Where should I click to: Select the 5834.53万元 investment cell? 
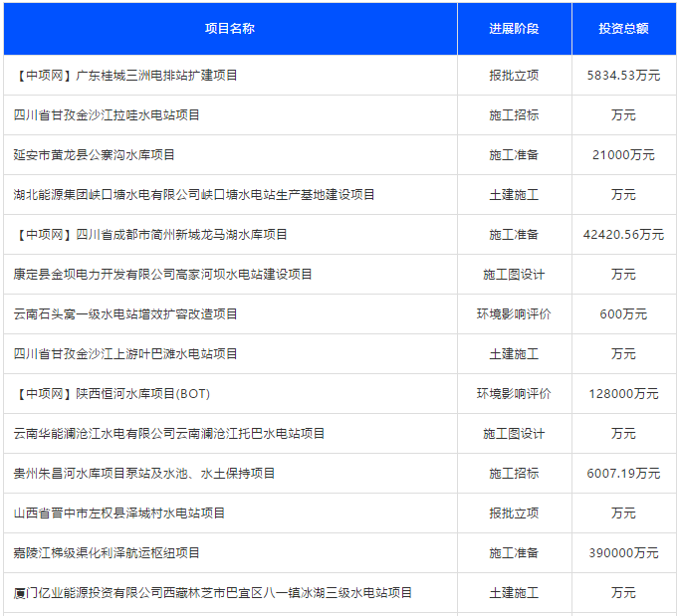point(623,76)
